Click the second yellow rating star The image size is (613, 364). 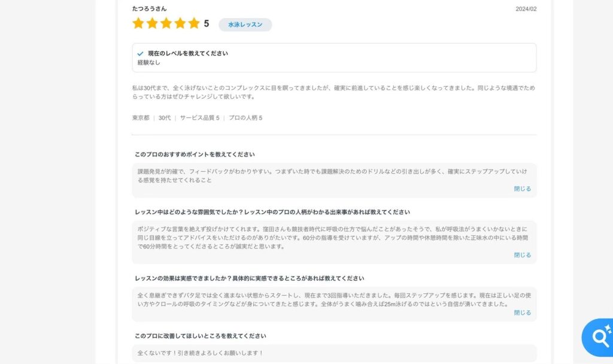(153, 23)
